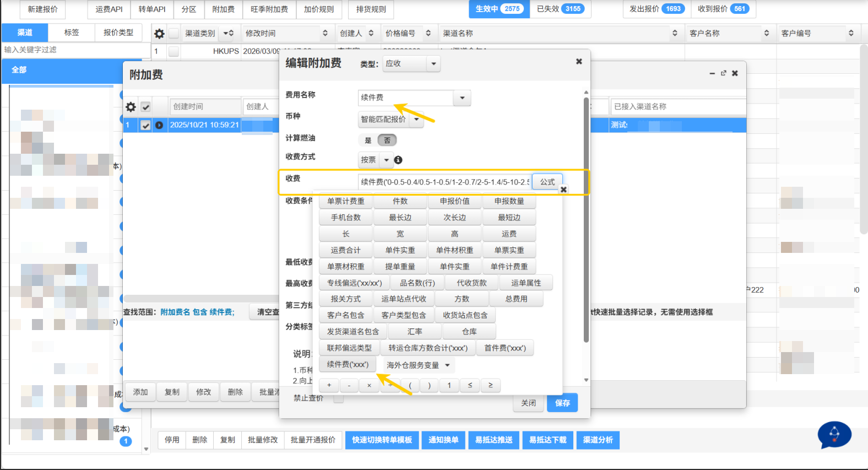Insert the 续件费('xxx') formula variable
Screen dimensions: 868x470
point(348,364)
